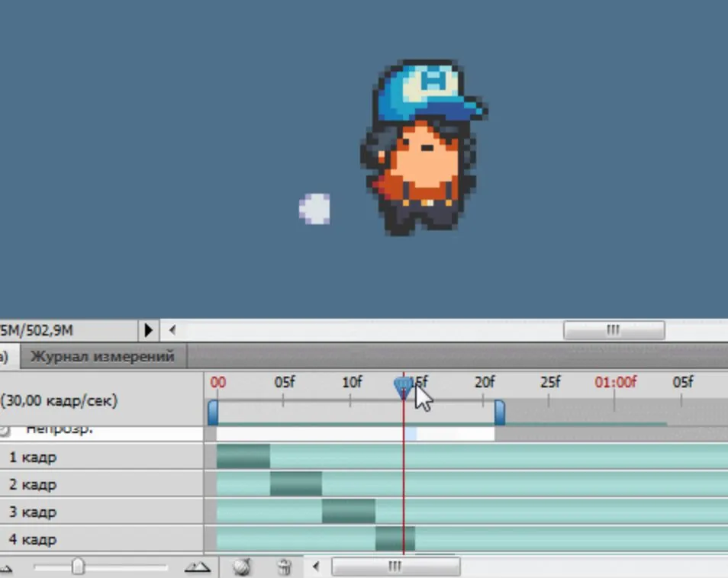Click the dark segment in 4 кадр track
The image size is (728, 578).
(395, 538)
